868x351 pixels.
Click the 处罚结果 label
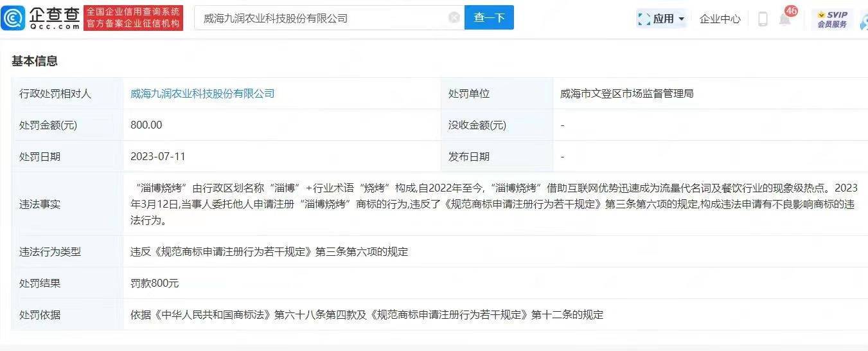40,283
